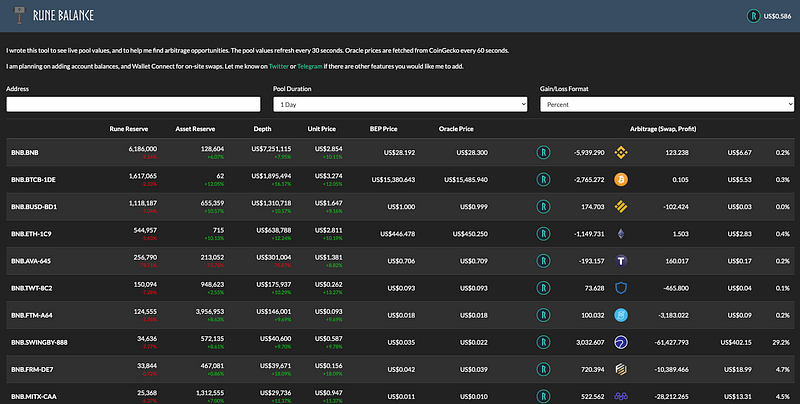This screenshot has width=800, height=404.
Task: Click the Rune Balance title
Action: click(x=63, y=16)
